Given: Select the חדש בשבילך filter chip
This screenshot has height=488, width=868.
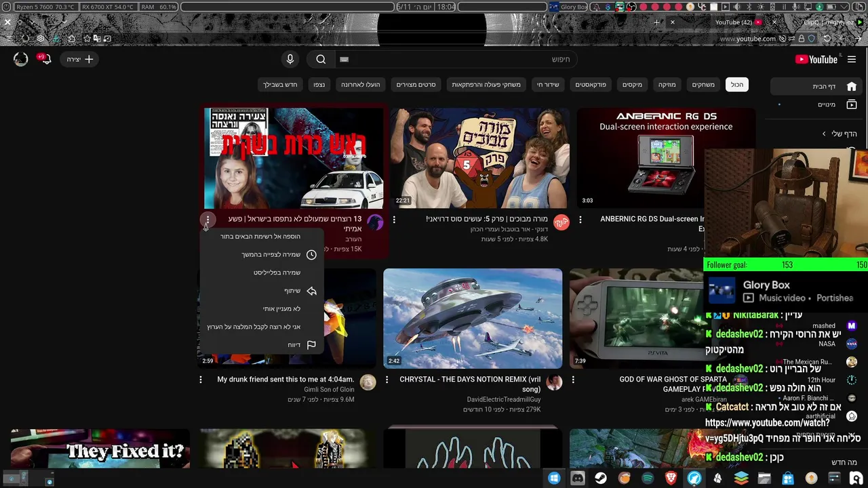Looking at the screenshot, I should [x=280, y=85].
